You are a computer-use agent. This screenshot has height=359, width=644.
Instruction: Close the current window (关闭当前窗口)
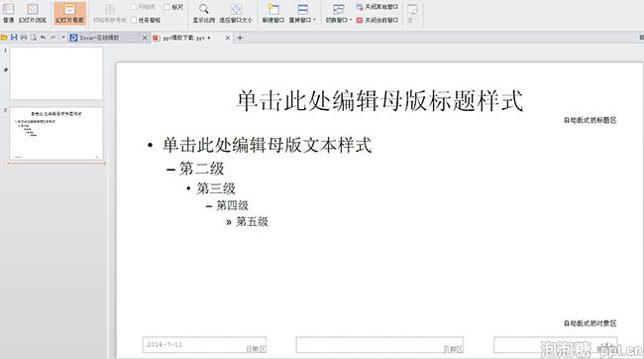click(377, 20)
